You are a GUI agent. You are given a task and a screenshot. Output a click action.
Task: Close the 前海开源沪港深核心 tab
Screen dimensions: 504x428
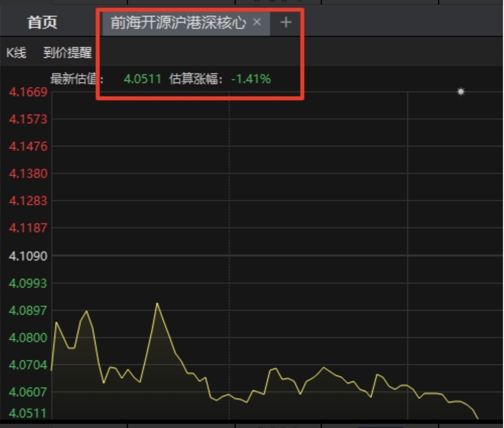tap(257, 22)
